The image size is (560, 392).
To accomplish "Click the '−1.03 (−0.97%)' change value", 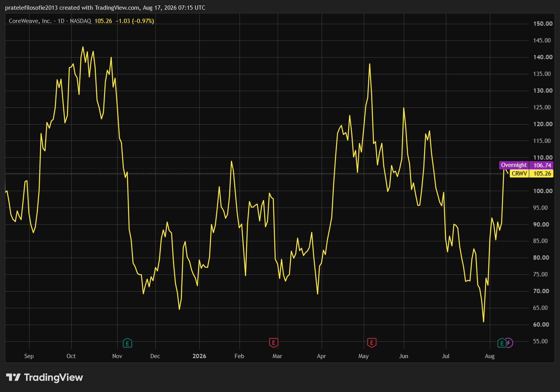I will (135, 21).
